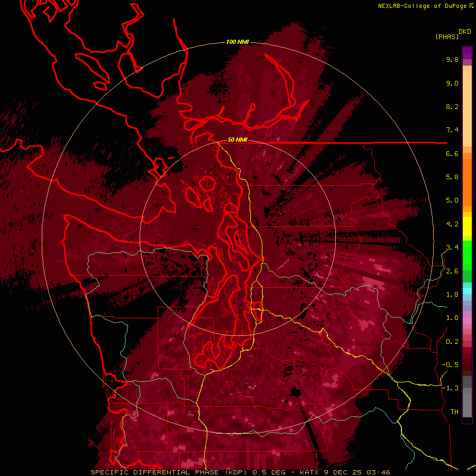Viewport: 476px width, 476px height.
Task: Click the -1.3 value on the color scale
Action: (450, 388)
